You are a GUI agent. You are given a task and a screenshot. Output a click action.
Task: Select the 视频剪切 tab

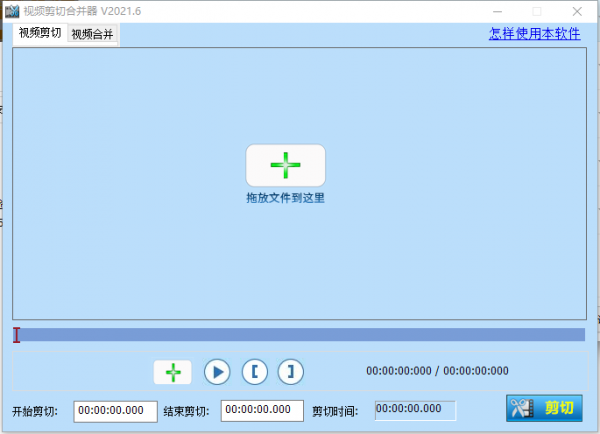click(40, 33)
